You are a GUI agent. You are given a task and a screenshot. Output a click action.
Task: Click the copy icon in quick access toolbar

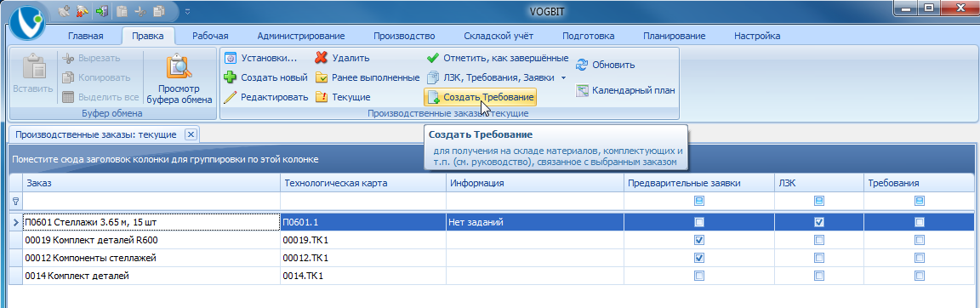(159, 10)
